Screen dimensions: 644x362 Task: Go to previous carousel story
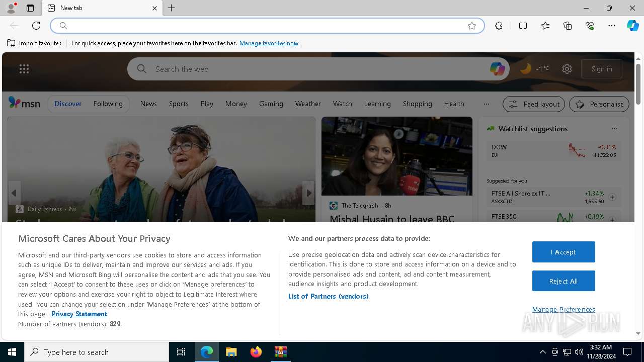click(14, 193)
